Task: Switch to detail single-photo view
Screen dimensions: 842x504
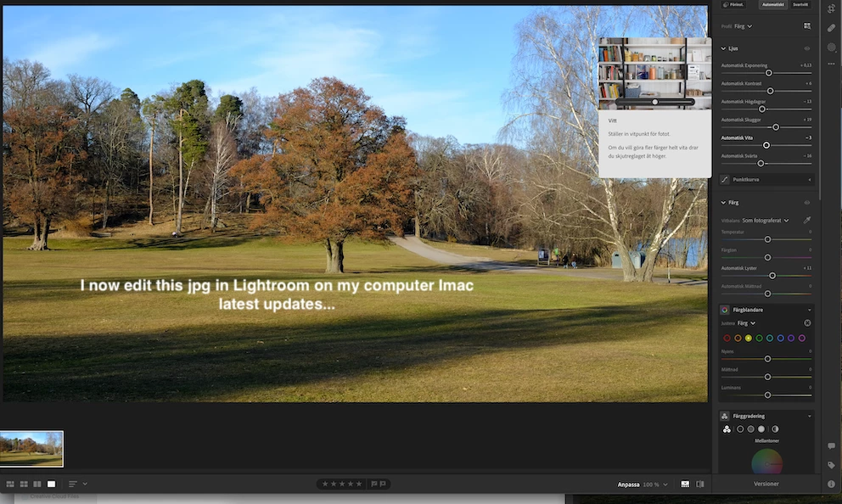Action: pos(51,484)
